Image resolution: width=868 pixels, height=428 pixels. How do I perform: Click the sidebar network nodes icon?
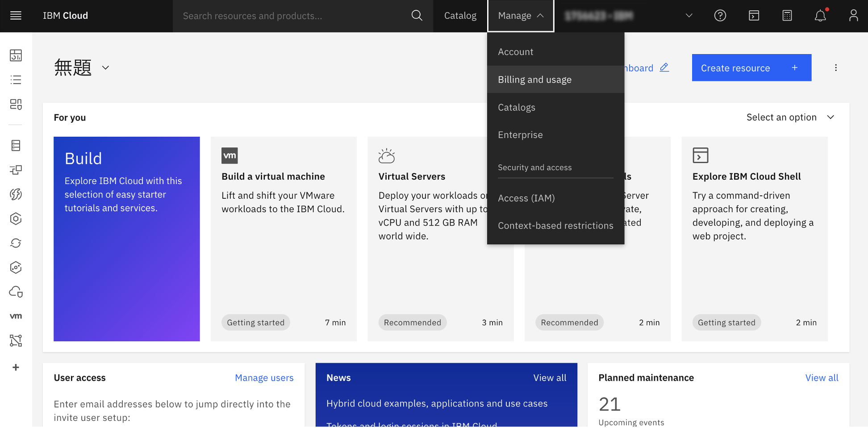tap(16, 341)
